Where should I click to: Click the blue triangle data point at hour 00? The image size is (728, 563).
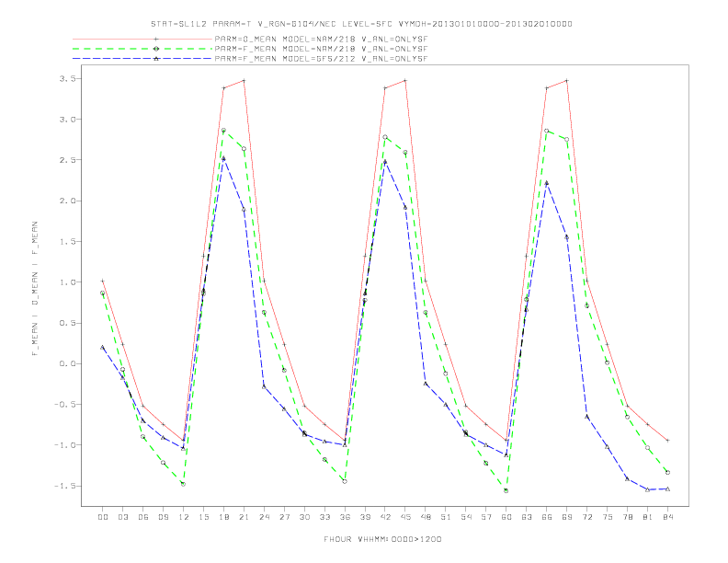point(103,347)
